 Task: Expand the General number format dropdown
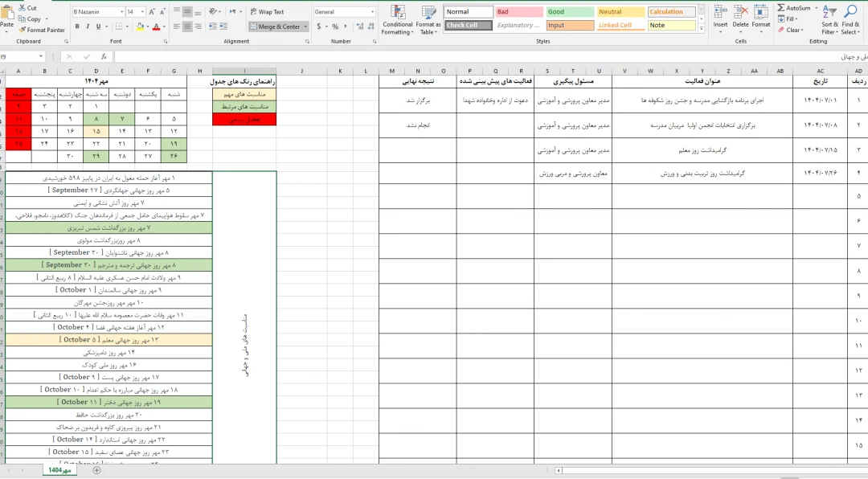(371, 12)
